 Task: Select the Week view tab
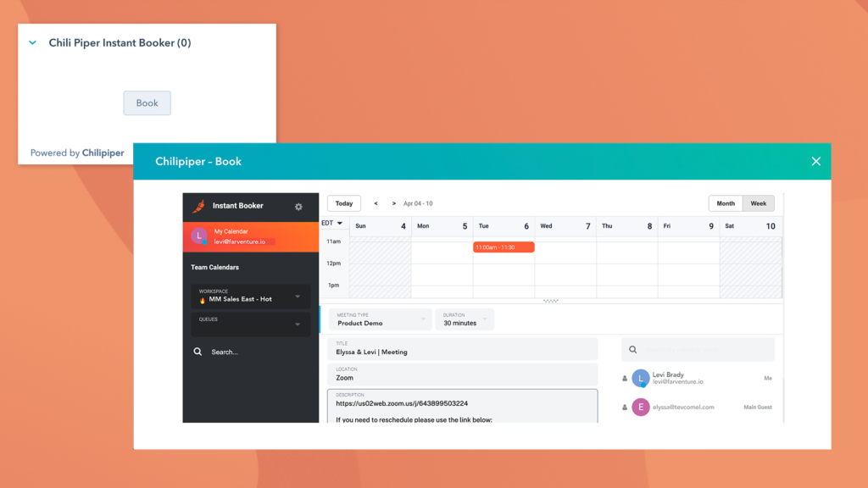tap(759, 203)
